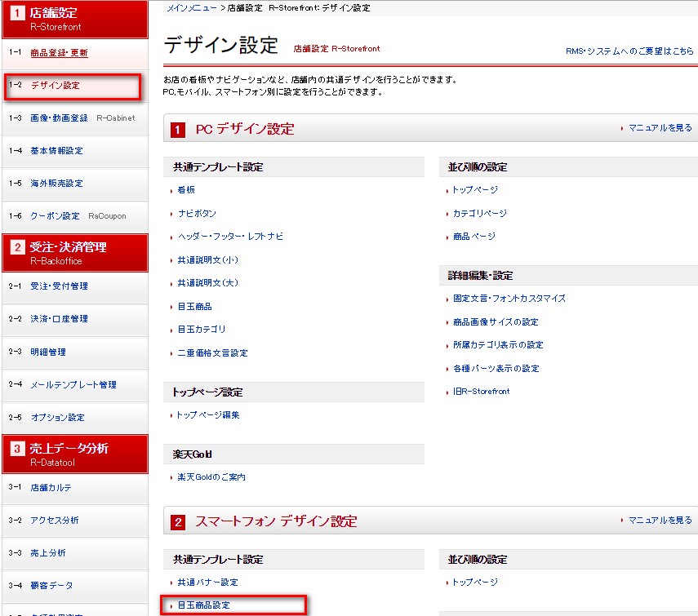Click 売上データ分析 R-Datatool header

click(x=75, y=454)
